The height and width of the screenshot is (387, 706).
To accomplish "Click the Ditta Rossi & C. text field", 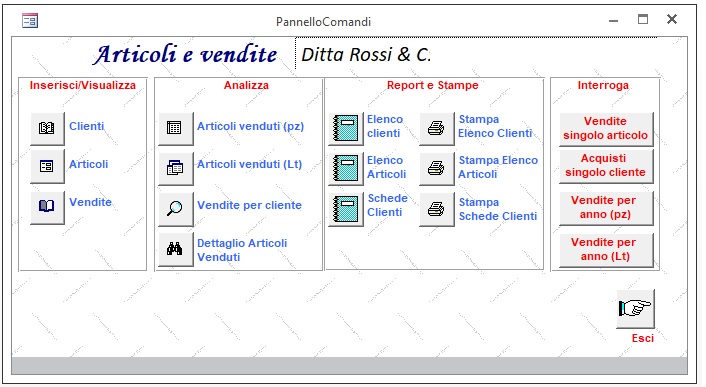I will [x=476, y=54].
